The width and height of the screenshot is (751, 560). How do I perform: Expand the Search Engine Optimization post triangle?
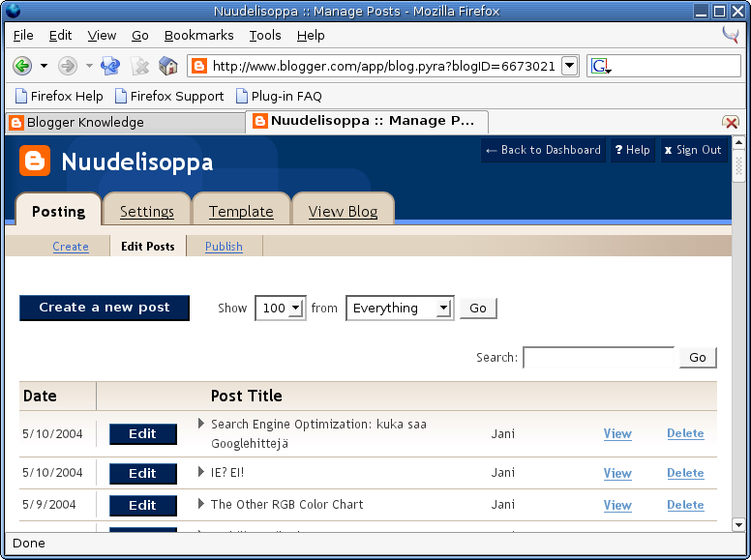pyautogui.click(x=201, y=424)
